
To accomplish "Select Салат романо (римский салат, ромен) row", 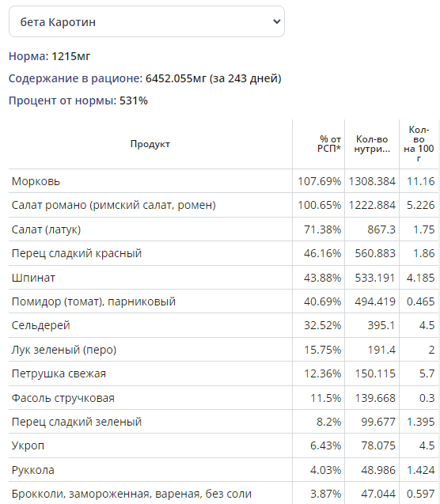I will (223, 205).
